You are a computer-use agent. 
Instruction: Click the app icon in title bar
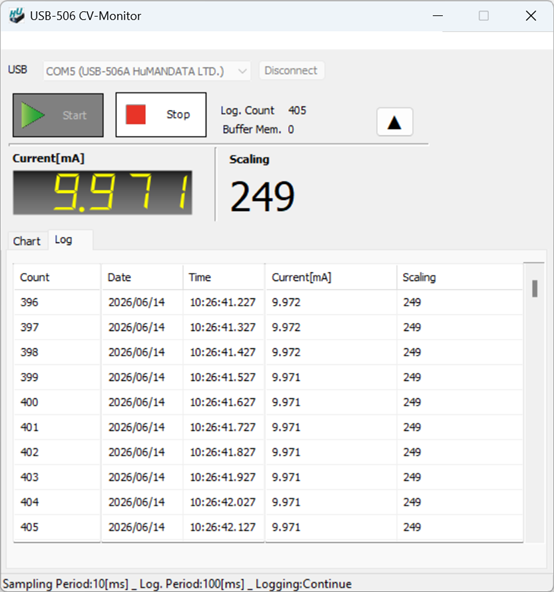tap(17, 15)
